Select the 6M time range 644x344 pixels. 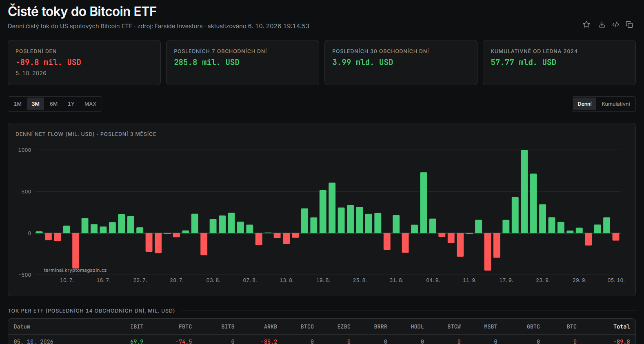(54, 104)
